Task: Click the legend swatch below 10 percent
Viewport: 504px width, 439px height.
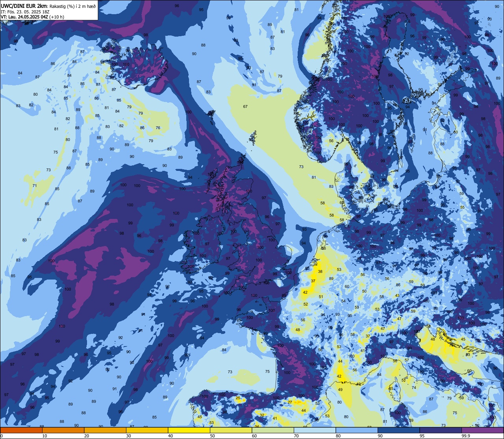Action: click(x=21, y=430)
